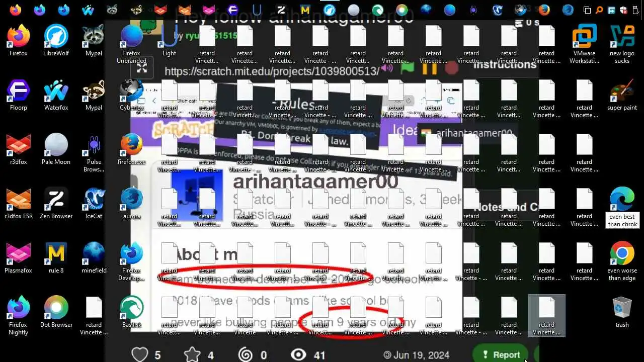Image resolution: width=644 pixels, height=362 pixels.
Task: Select the Cyberfox desktop icon
Action: pyautogui.click(x=131, y=95)
